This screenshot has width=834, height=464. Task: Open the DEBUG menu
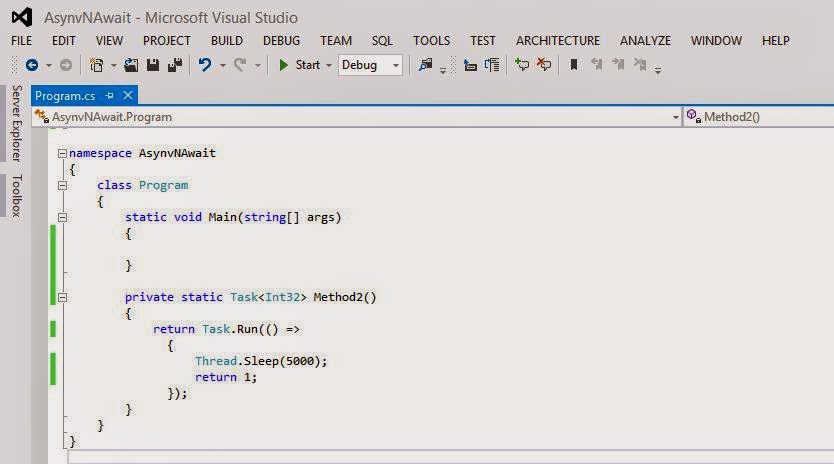pyautogui.click(x=281, y=41)
